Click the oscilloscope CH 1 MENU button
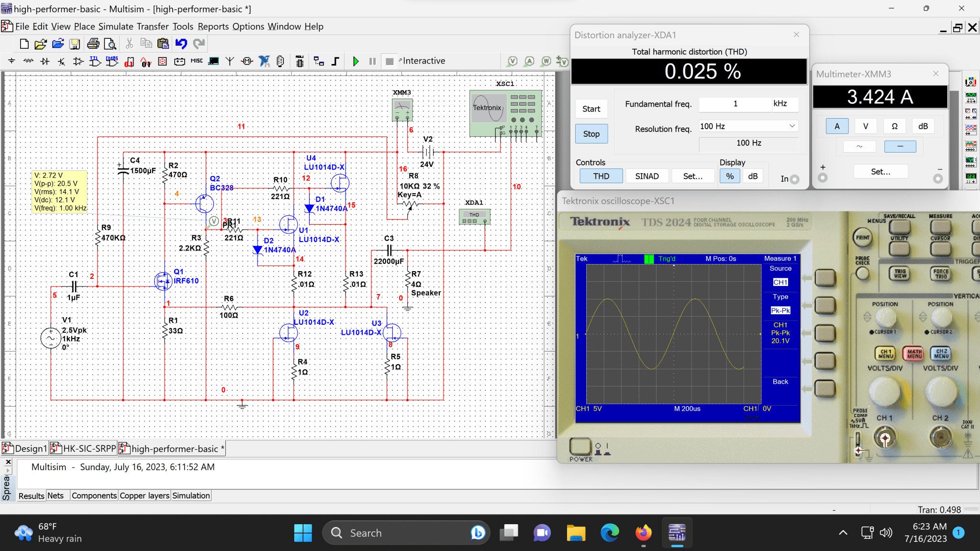This screenshot has height=551, width=980. pos(886,353)
